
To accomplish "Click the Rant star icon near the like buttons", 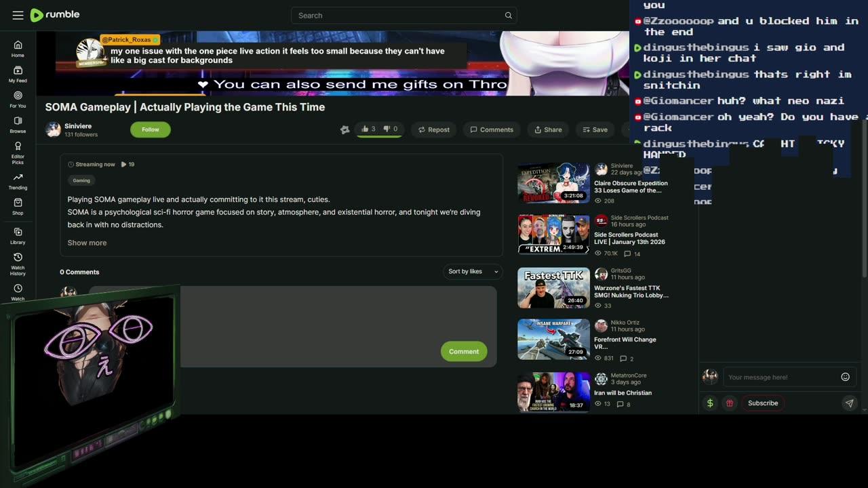I will [345, 129].
